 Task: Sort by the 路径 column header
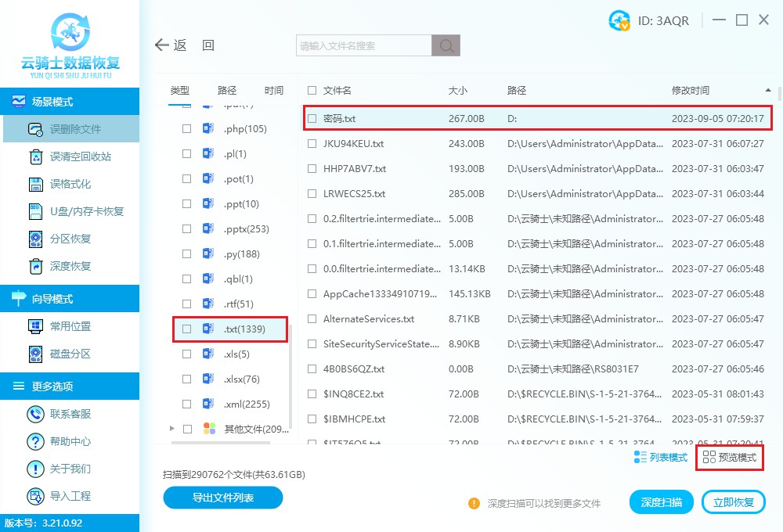516,90
